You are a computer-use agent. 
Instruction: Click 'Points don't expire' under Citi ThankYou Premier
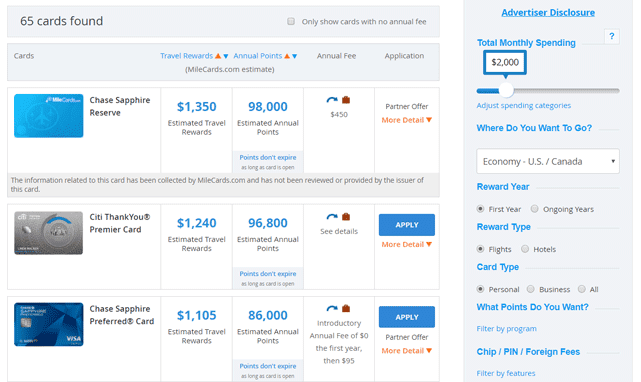pyautogui.click(x=268, y=274)
